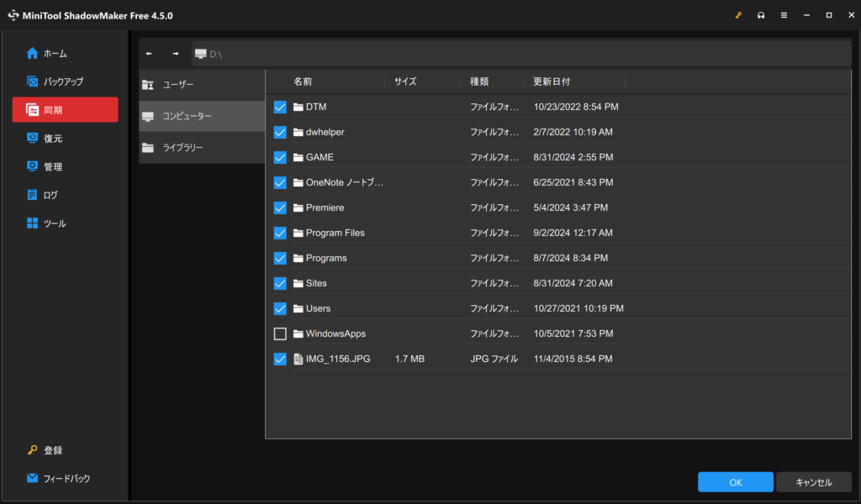Check the WindowsApps folder checkbox
Screen dimensions: 861x504
[280, 333]
